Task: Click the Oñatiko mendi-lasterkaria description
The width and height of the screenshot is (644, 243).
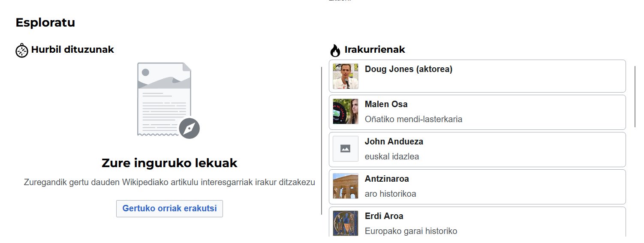Action: tap(413, 119)
